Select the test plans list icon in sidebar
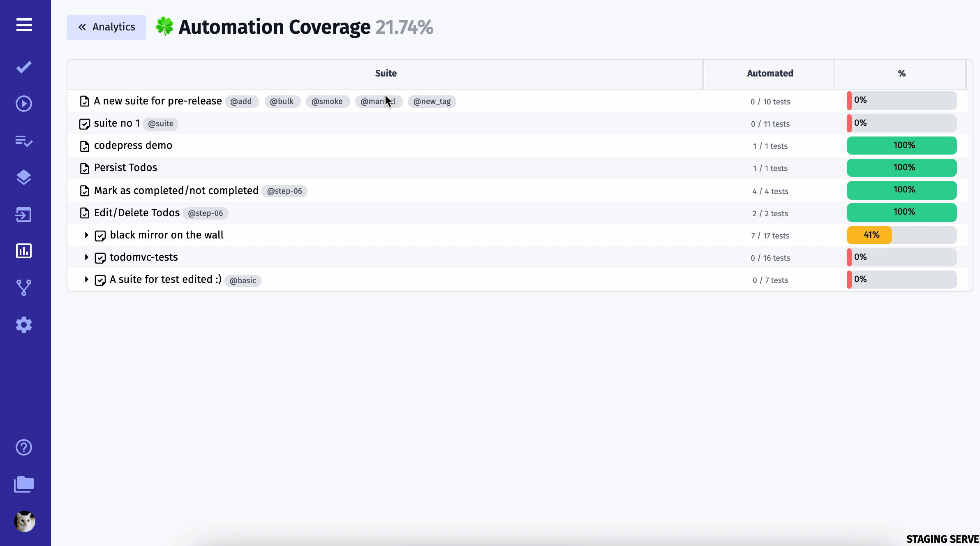 [x=23, y=141]
